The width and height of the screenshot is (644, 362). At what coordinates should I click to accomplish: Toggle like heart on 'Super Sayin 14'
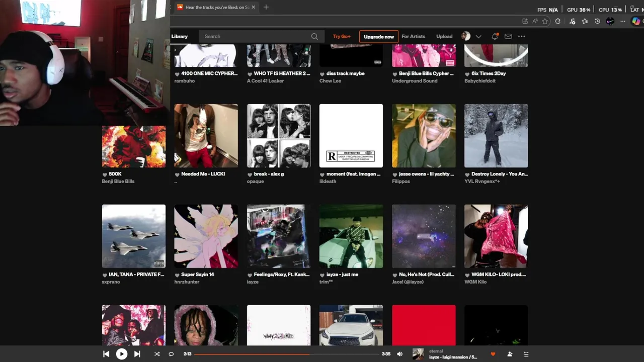pyautogui.click(x=177, y=275)
